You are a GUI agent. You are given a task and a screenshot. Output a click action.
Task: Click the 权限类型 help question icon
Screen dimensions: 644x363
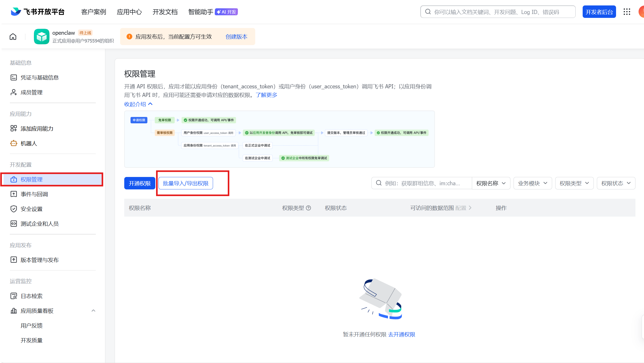tap(309, 208)
